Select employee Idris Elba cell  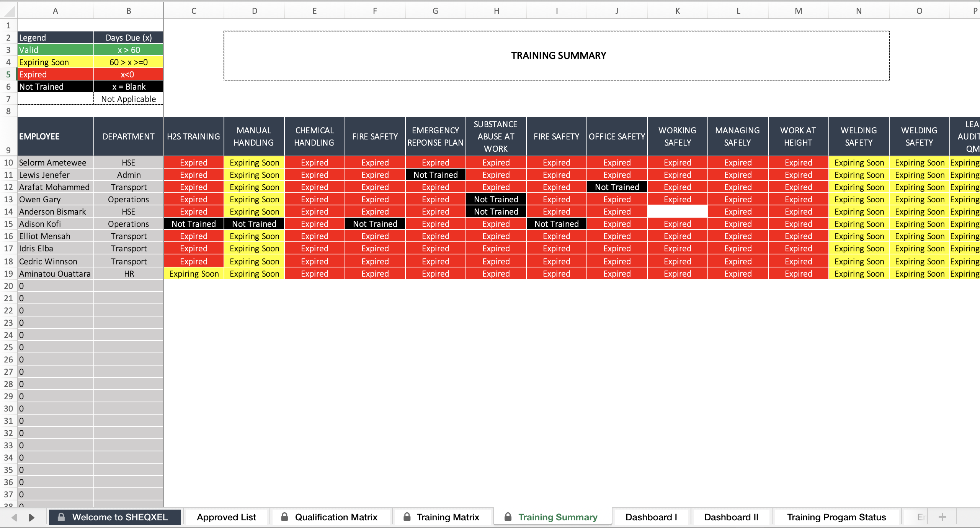point(56,248)
